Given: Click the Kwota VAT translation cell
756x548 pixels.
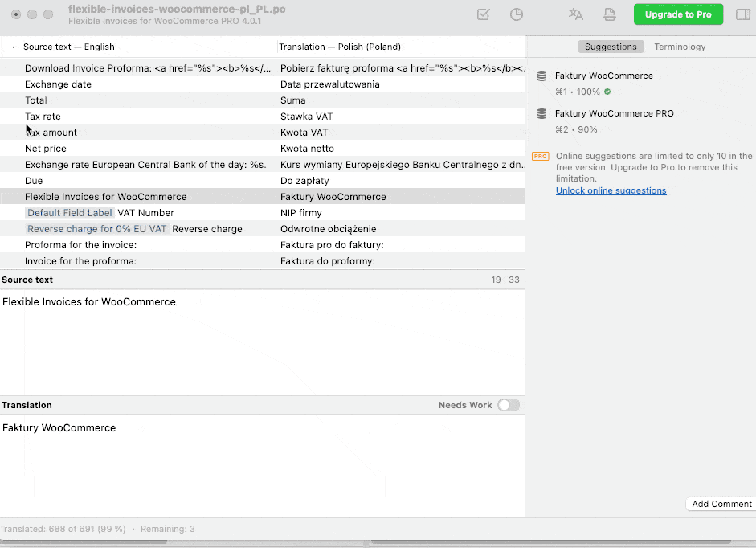Looking at the screenshot, I should coord(304,133).
